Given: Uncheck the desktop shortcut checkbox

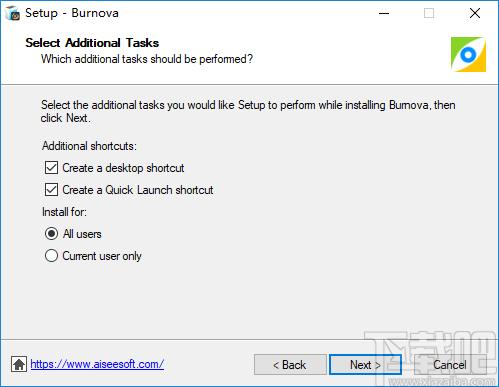Looking at the screenshot, I should coord(51,168).
